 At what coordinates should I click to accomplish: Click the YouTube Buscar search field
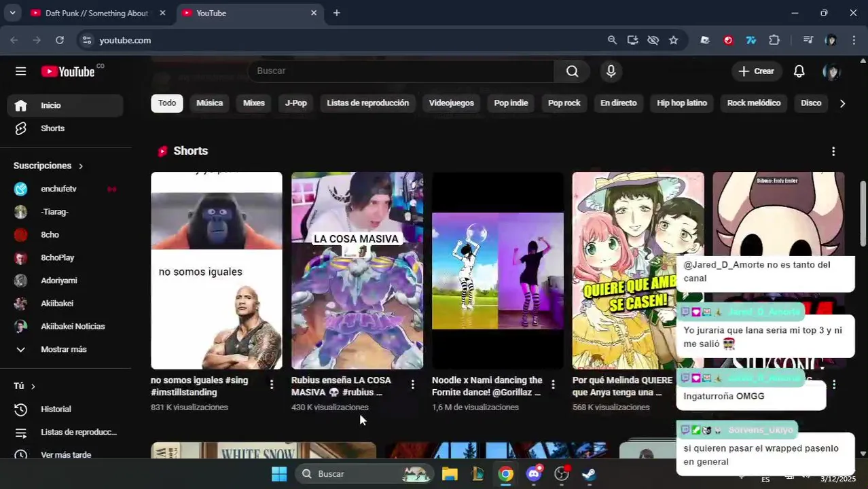tap(401, 71)
